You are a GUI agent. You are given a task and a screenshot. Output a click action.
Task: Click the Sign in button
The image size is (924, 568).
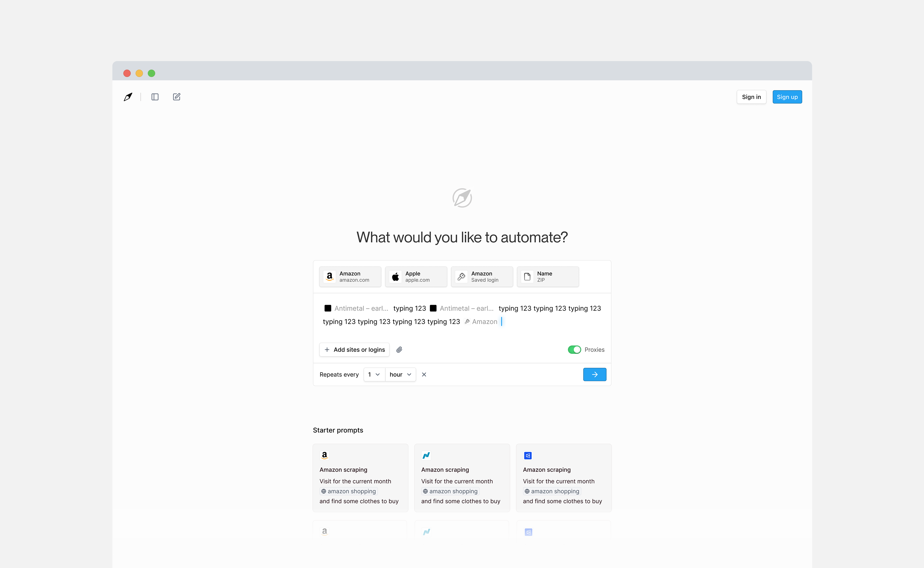(751, 97)
